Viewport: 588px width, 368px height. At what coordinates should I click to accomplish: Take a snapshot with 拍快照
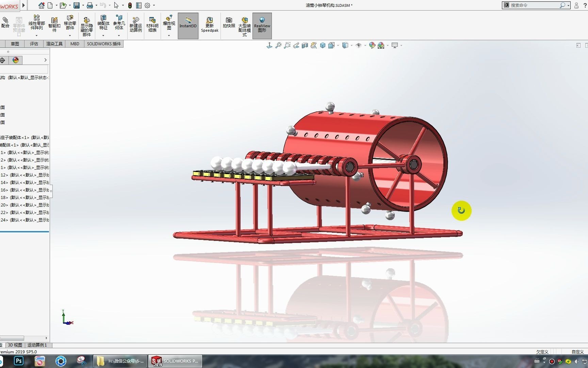tap(229, 23)
